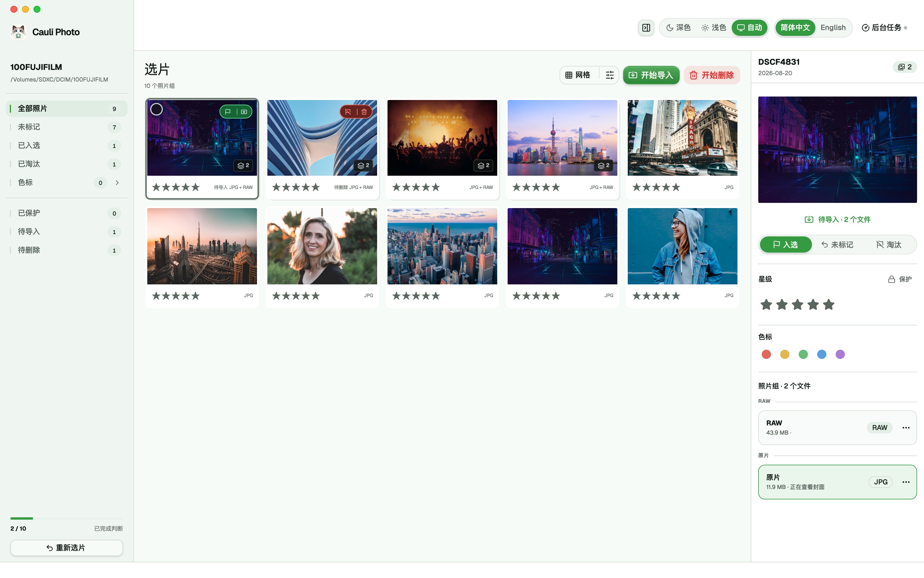Open the more options menu for the 原片 JPG file
The width and height of the screenshot is (924, 578).
point(906,482)
